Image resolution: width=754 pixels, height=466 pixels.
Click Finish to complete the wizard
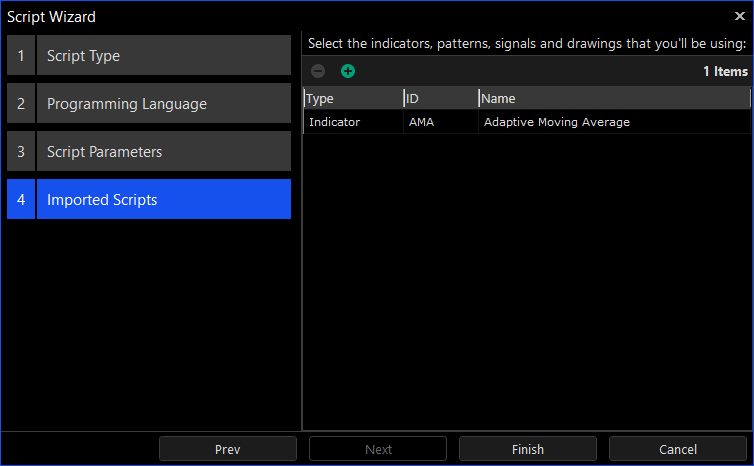click(528, 449)
